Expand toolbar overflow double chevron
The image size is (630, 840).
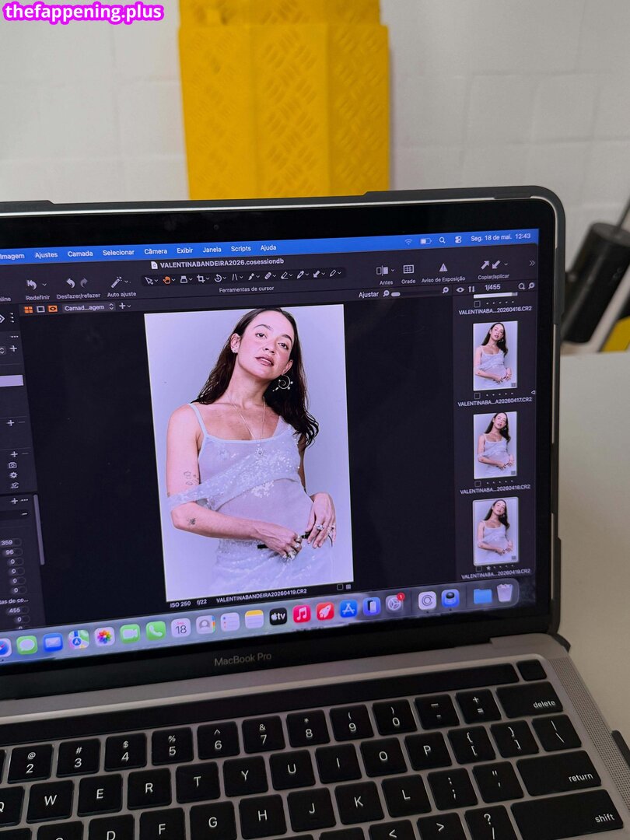[x=532, y=263]
